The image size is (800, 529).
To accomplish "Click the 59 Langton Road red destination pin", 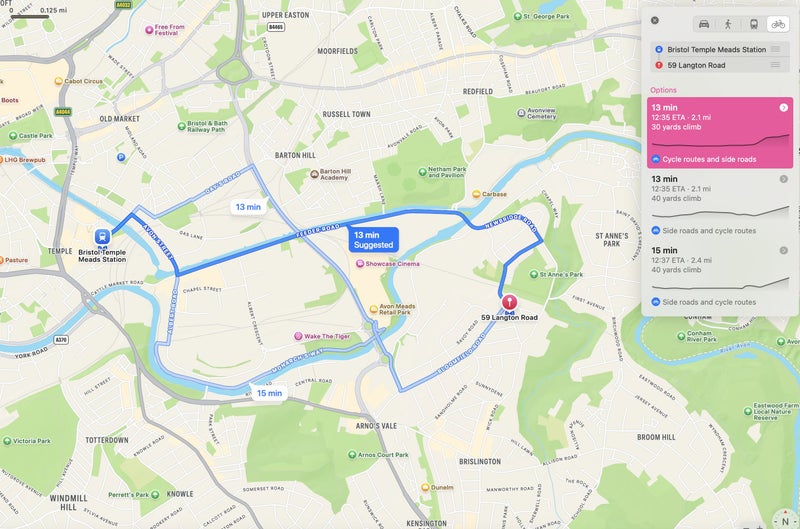I will (509, 302).
